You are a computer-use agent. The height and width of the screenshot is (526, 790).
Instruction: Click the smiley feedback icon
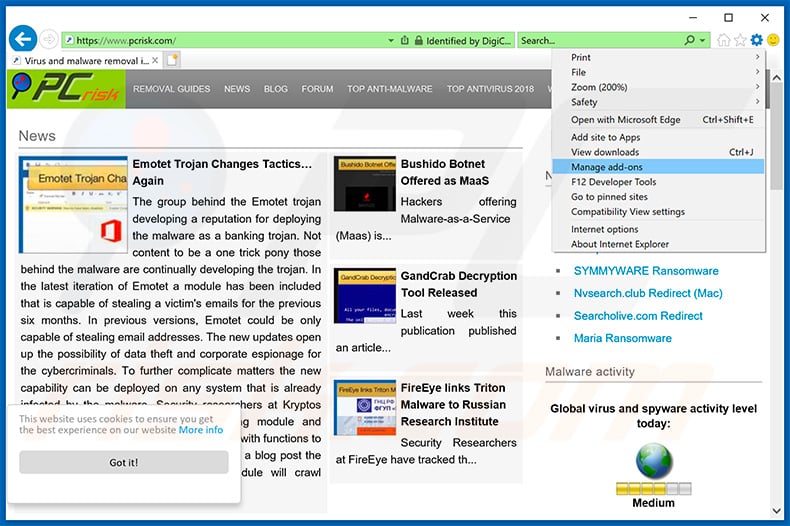(x=773, y=39)
